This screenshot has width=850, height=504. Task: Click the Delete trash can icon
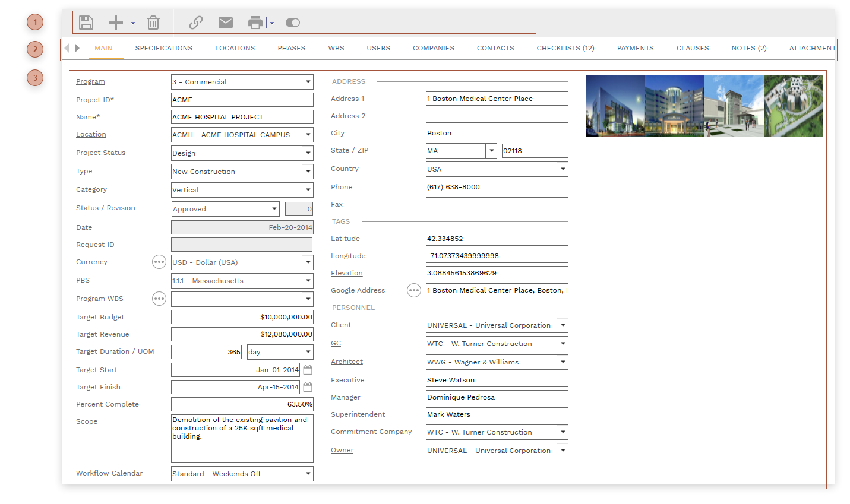153,23
